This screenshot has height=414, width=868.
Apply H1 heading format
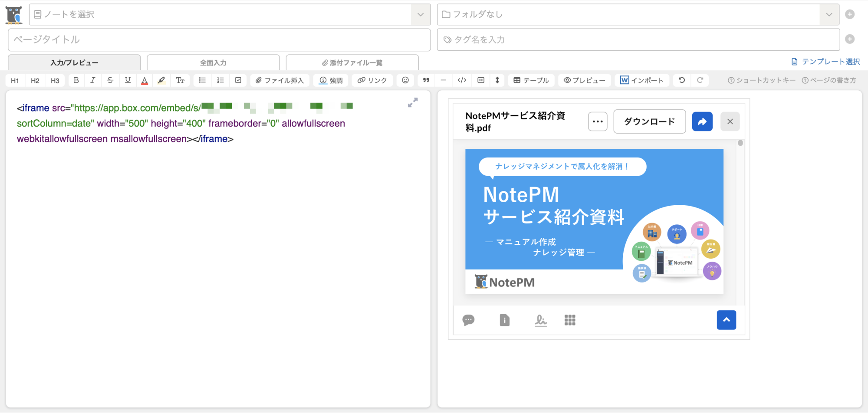tap(15, 81)
